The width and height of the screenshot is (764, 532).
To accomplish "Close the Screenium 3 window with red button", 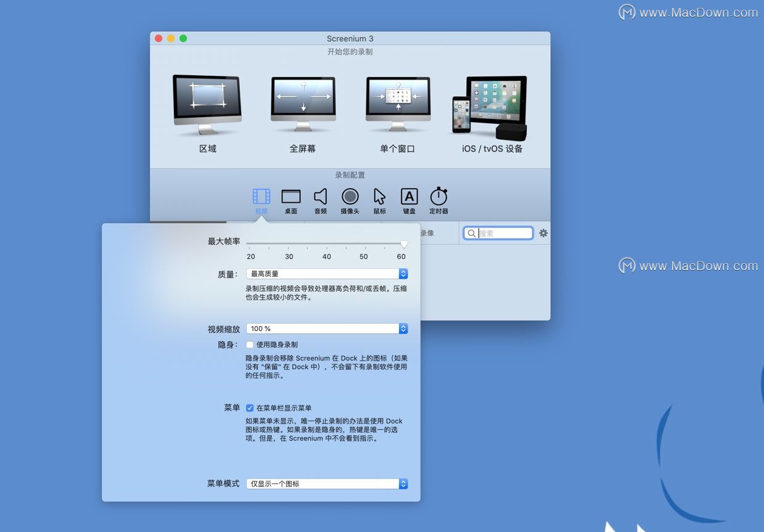I will pos(158,38).
